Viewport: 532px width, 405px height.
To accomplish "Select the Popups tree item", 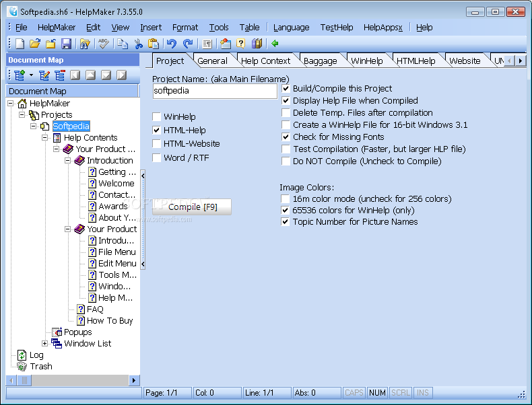I will point(77,332).
